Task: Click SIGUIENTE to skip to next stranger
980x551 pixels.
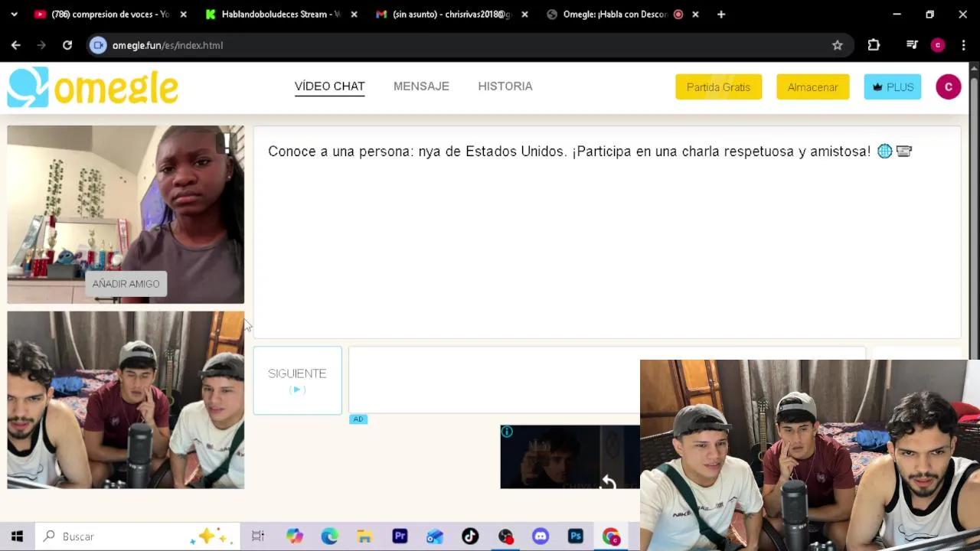Action: 297,380
